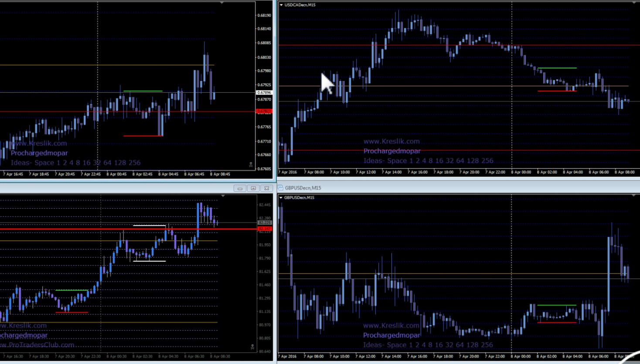Select the thick red horizontal line on bottom-left chart
This screenshot has width=640, height=364.
pos(129,229)
